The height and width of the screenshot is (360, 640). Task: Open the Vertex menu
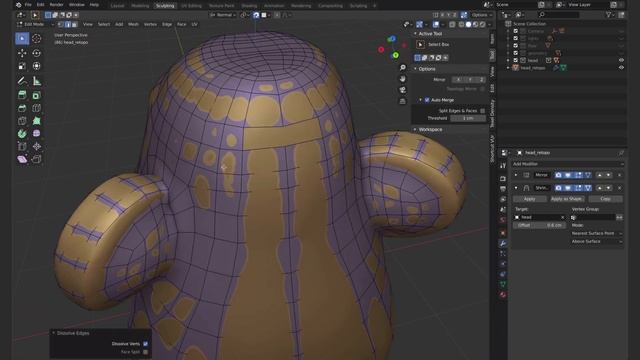point(150,24)
